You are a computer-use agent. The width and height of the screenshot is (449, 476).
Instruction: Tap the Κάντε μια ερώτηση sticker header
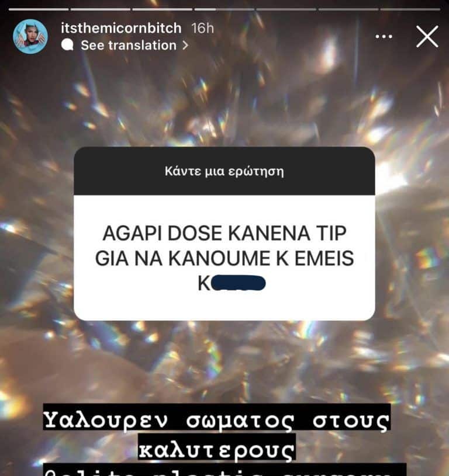click(224, 171)
